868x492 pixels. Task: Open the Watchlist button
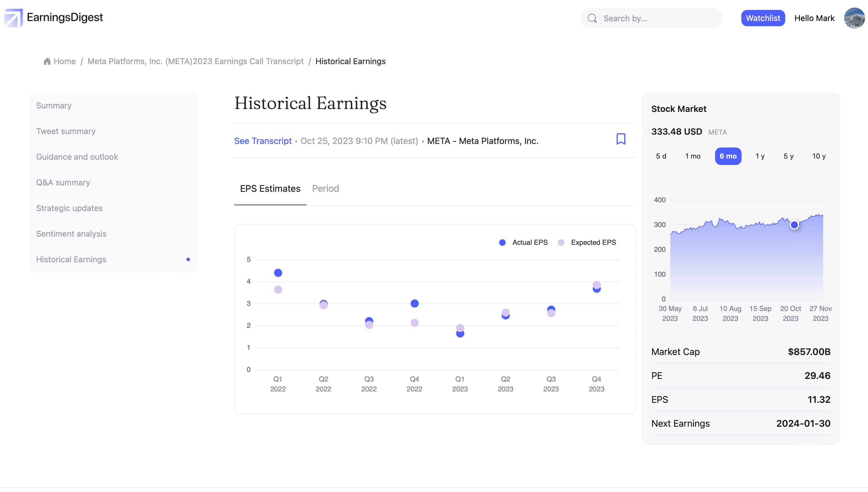point(763,18)
